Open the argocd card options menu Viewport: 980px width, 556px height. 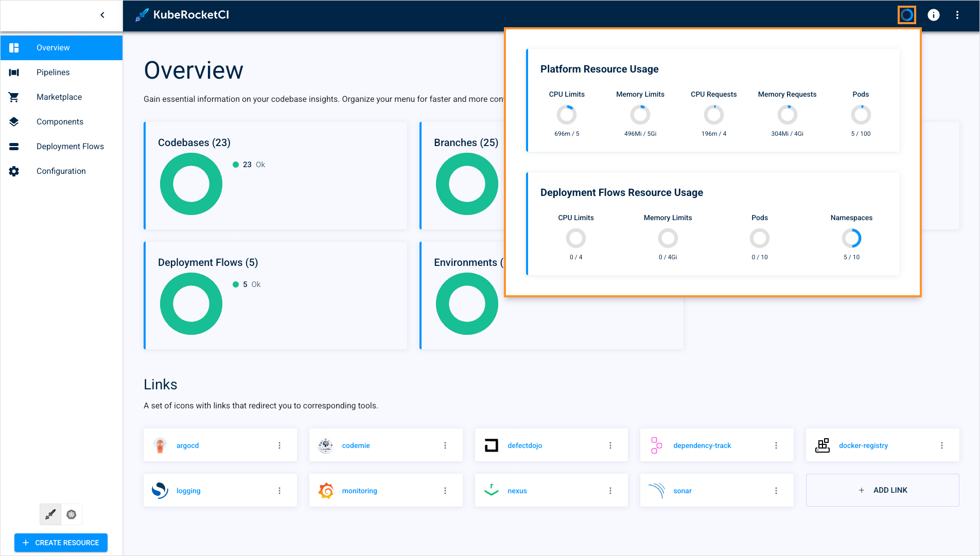coord(280,445)
